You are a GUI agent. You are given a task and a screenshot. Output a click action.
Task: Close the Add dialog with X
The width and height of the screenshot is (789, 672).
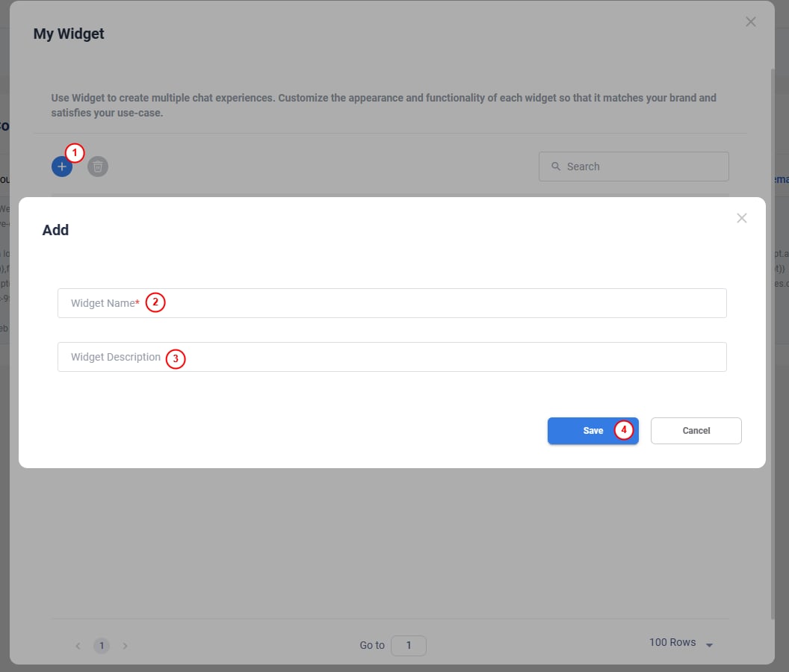coord(741,218)
